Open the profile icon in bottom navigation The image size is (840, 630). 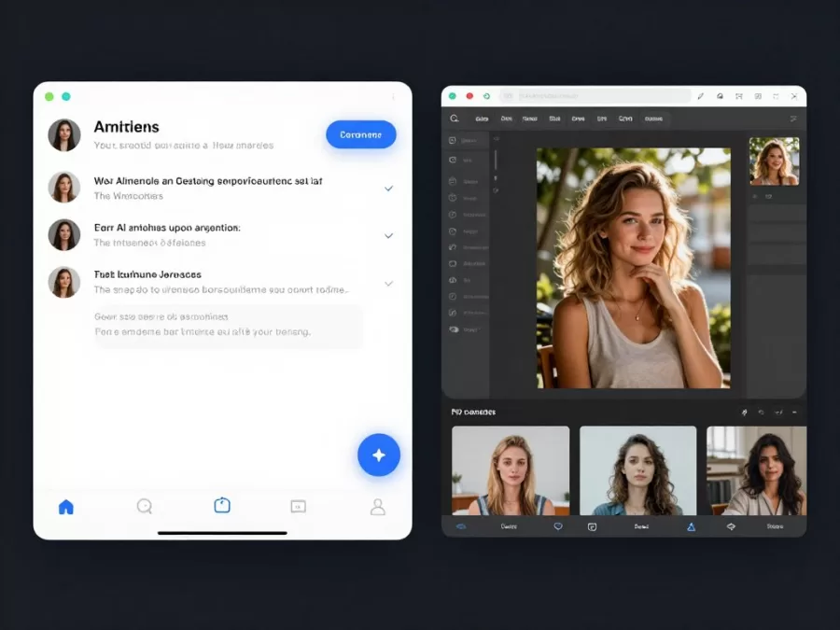[378, 507]
